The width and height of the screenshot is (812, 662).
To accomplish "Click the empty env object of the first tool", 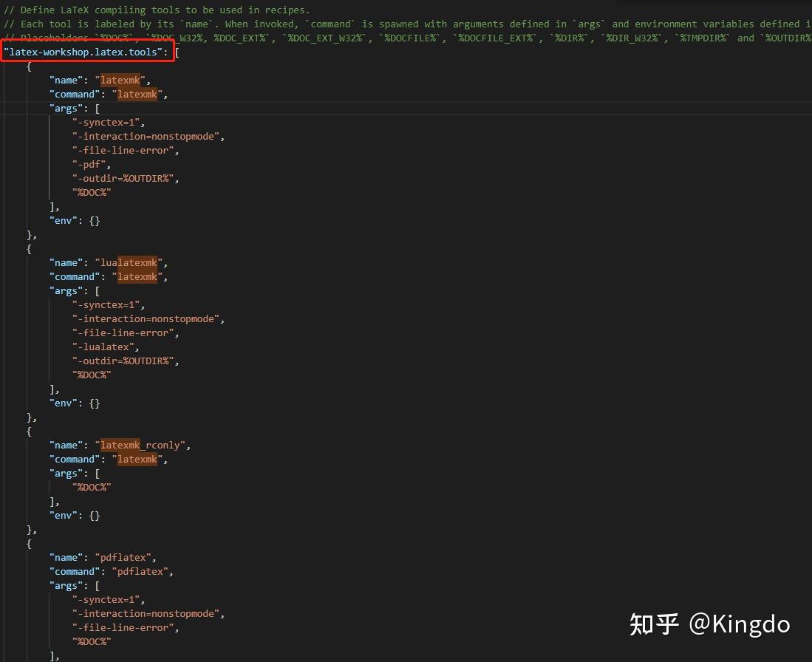I will pyautogui.click(x=96, y=220).
